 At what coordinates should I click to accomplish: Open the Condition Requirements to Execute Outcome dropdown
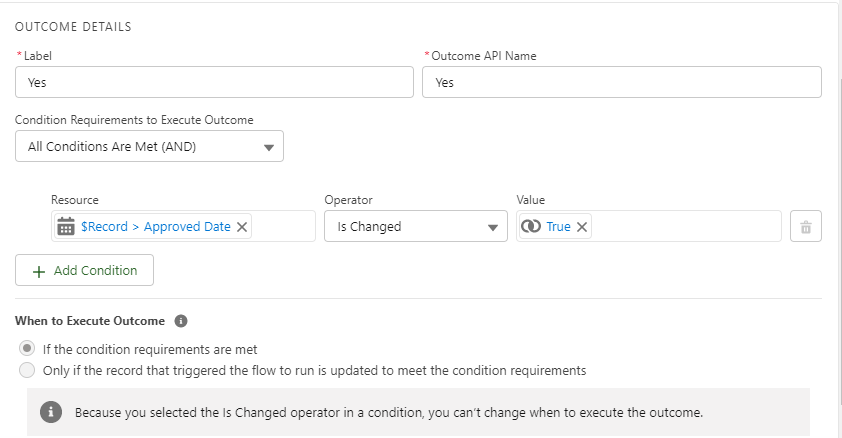(x=150, y=146)
